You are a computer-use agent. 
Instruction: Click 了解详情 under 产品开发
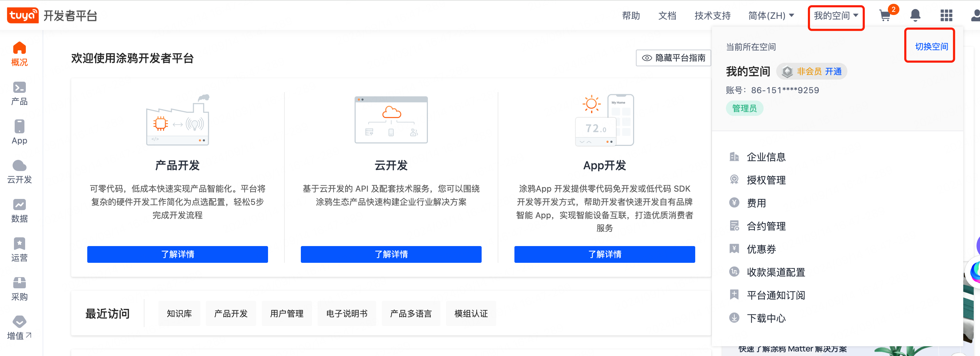(x=177, y=254)
